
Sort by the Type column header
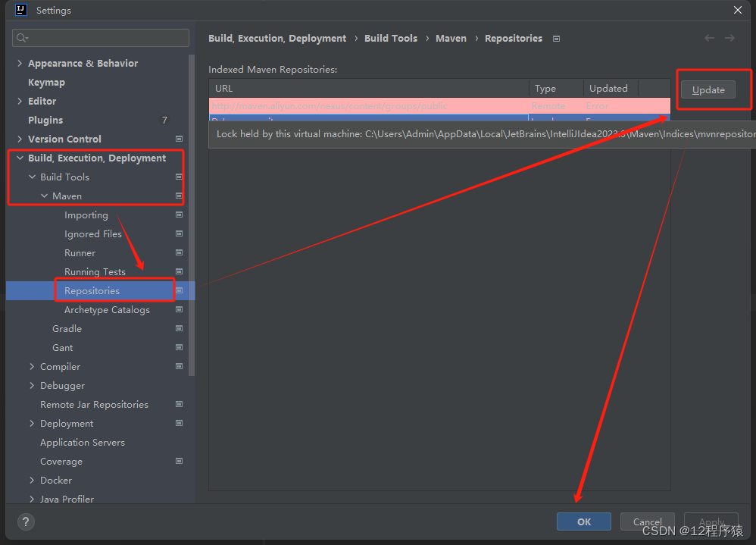click(x=556, y=88)
